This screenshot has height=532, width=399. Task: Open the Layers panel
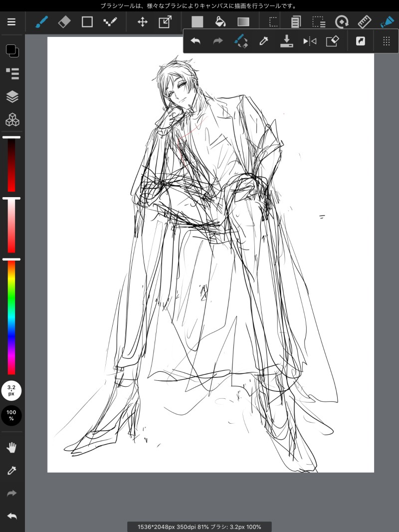(x=12, y=96)
